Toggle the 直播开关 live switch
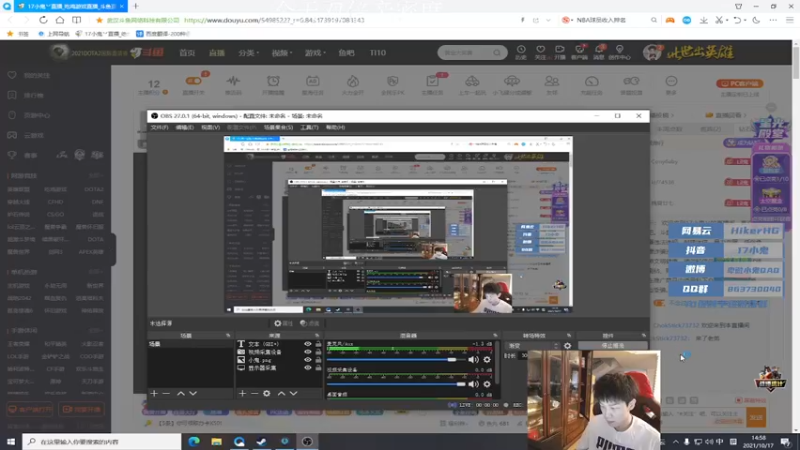Viewport: 800px width, 450px height. tap(193, 81)
